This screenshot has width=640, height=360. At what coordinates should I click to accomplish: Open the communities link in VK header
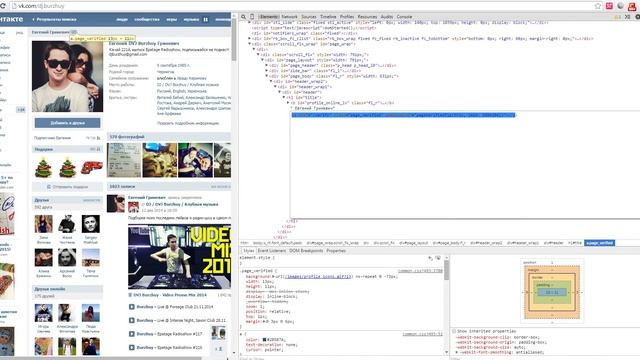147,19
